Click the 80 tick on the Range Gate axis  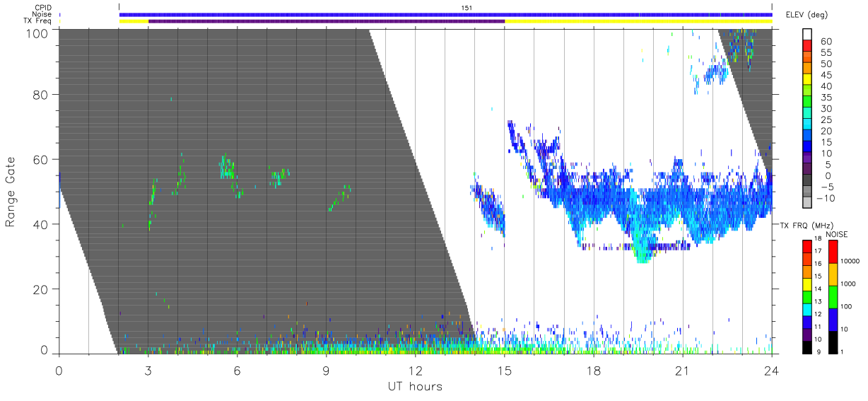pyautogui.click(x=41, y=95)
